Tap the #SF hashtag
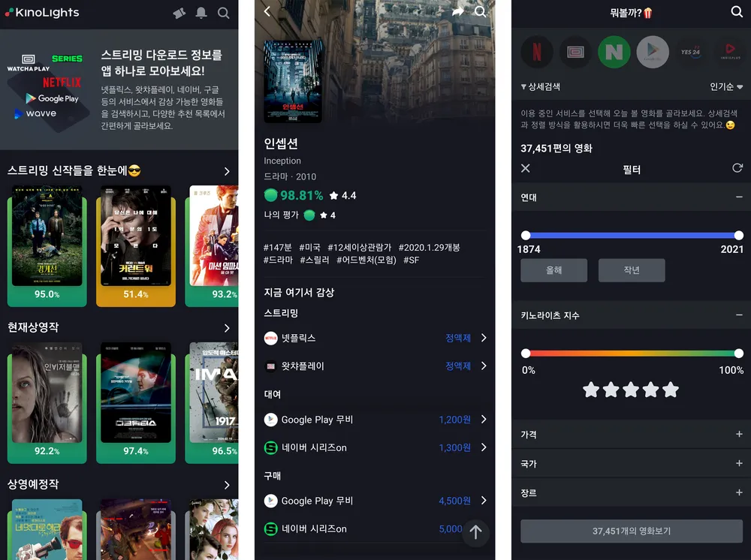 [412, 260]
